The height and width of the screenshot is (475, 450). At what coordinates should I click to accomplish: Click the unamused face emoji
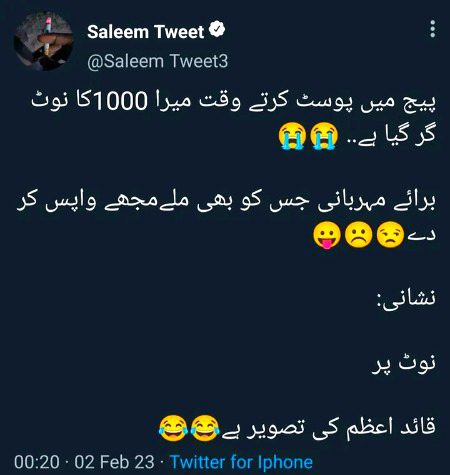coord(390,235)
